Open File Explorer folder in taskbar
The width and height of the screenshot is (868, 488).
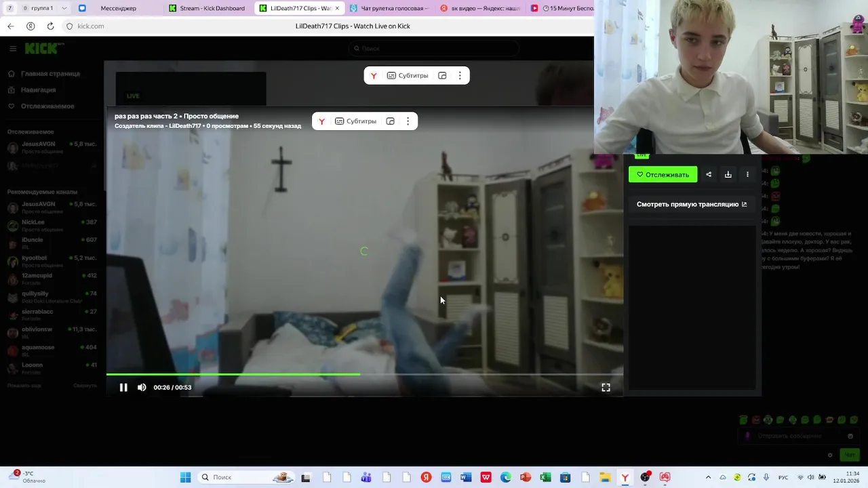click(605, 477)
